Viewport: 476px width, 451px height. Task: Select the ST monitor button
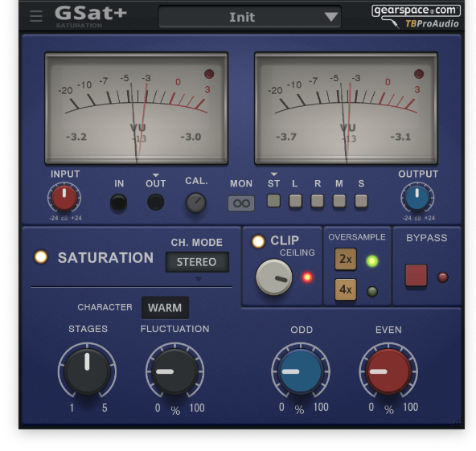coord(273,201)
